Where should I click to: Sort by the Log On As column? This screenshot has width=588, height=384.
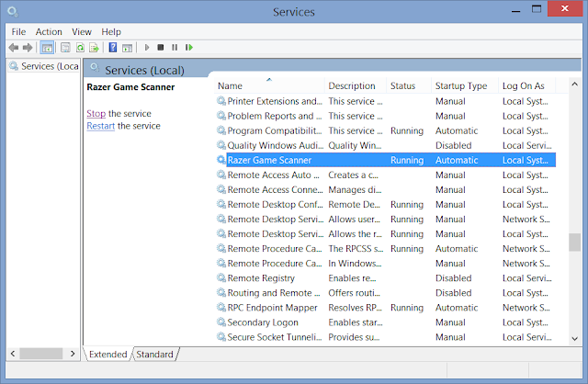pyautogui.click(x=523, y=85)
